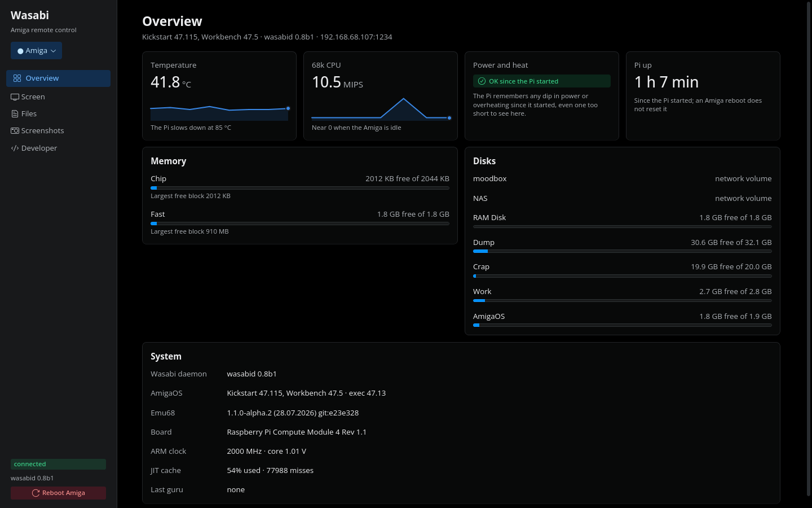Viewport: 812px width, 508px height.
Task: Click "19.9 GB free of 20.0 GB" Crap value
Action: (x=731, y=267)
